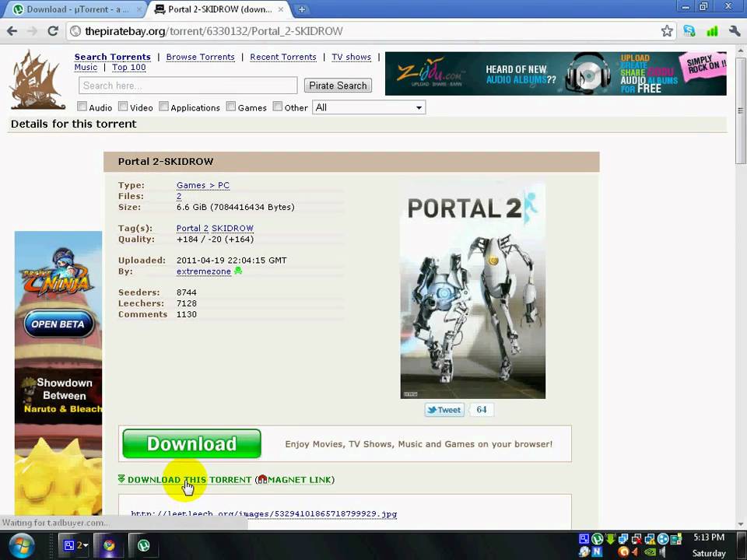Open the Games > PC type link
The image size is (747, 560).
pos(203,185)
